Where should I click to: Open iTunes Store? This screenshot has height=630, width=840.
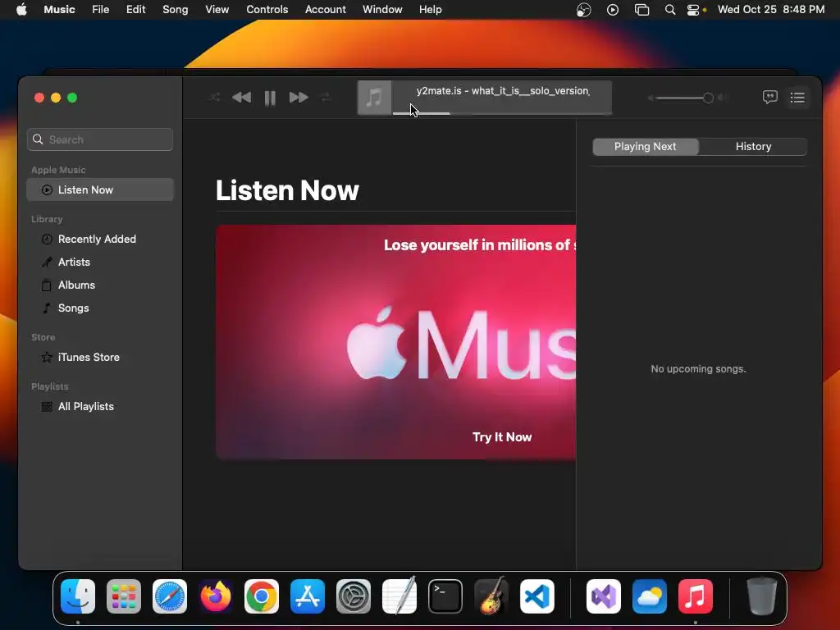coord(100,358)
